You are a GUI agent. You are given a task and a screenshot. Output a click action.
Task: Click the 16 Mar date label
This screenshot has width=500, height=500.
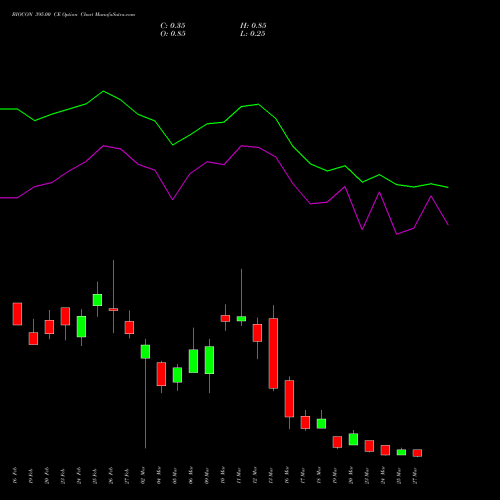(287, 476)
